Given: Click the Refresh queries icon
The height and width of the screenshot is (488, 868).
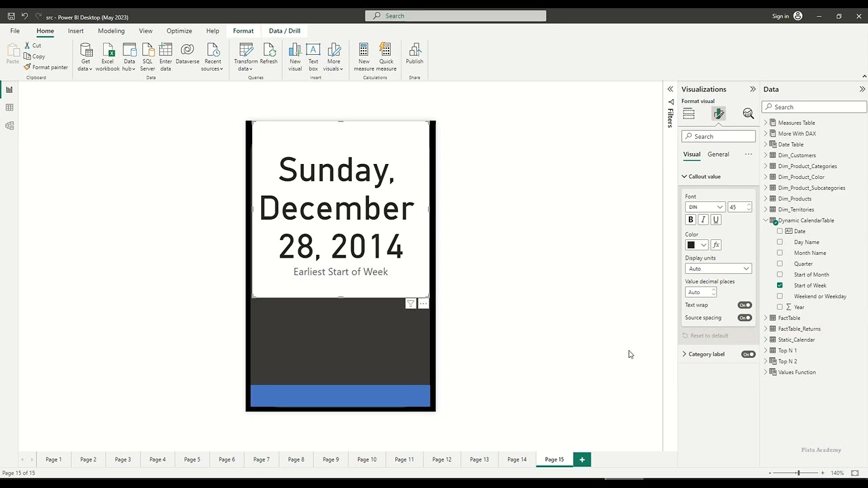Looking at the screenshot, I should click(269, 54).
